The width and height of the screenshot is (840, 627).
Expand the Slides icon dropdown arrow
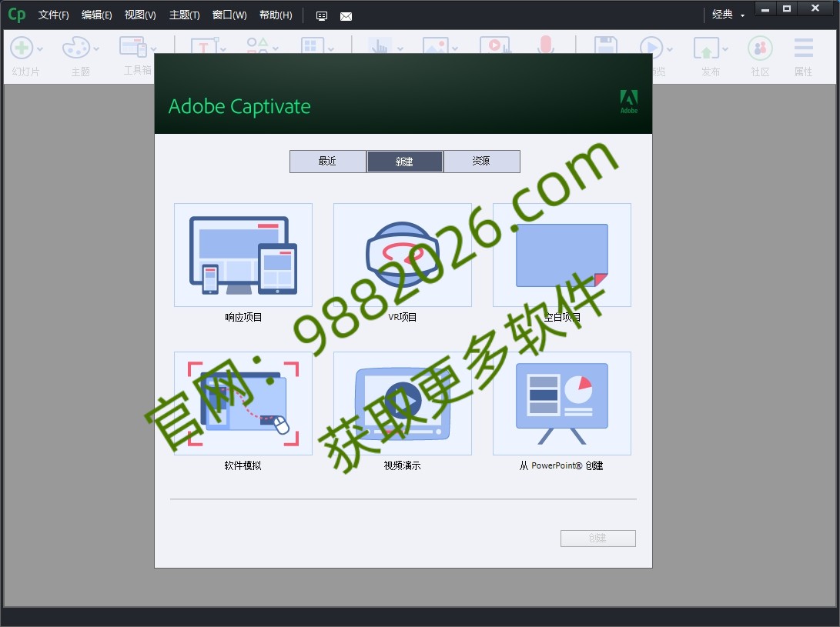(x=39, y=48)
